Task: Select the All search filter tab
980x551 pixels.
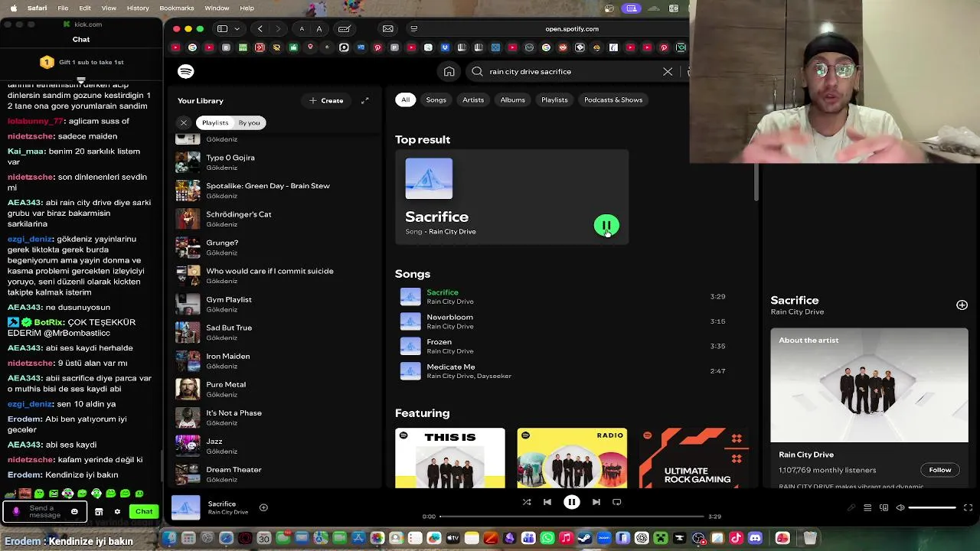Action: [405, 99]
